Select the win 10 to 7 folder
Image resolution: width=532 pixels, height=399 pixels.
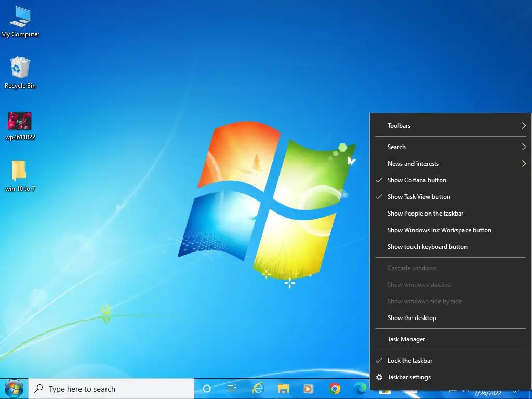point(20,176)
